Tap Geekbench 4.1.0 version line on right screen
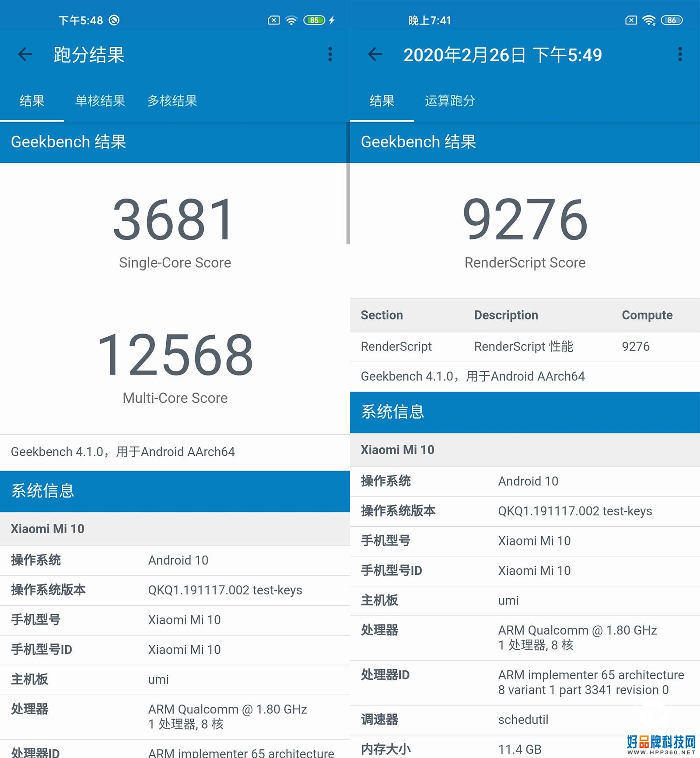The height and width of the screenshot is (758, 700). pyautogui.click(x=473, y=376)
